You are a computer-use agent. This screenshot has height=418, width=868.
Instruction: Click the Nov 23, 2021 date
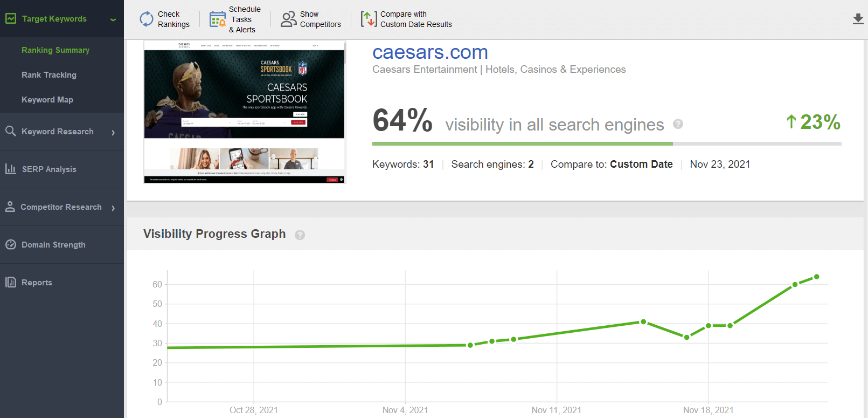tap(720, 165)
